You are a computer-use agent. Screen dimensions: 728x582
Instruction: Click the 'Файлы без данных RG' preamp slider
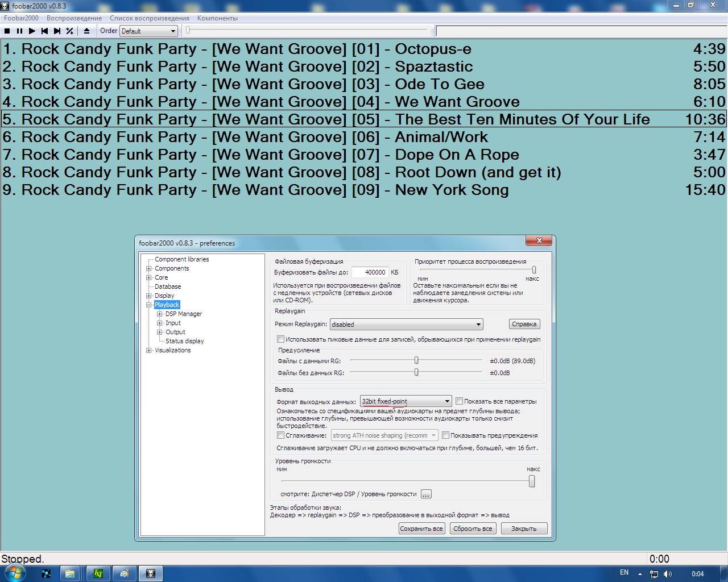tap(416, 372)
